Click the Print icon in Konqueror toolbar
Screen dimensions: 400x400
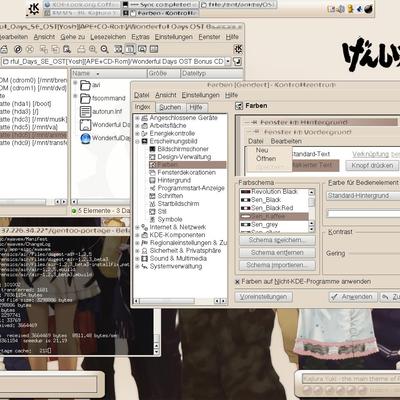click(x=81, y=49)
